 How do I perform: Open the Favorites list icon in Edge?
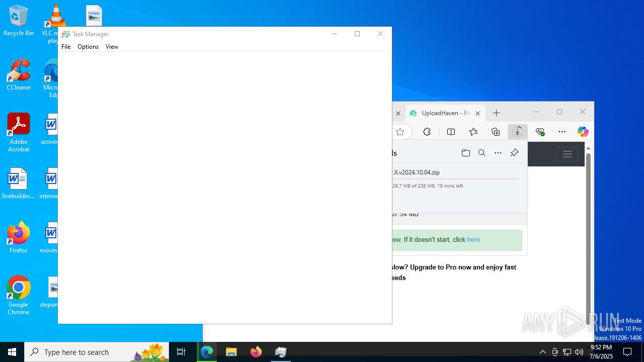[473, 132]
